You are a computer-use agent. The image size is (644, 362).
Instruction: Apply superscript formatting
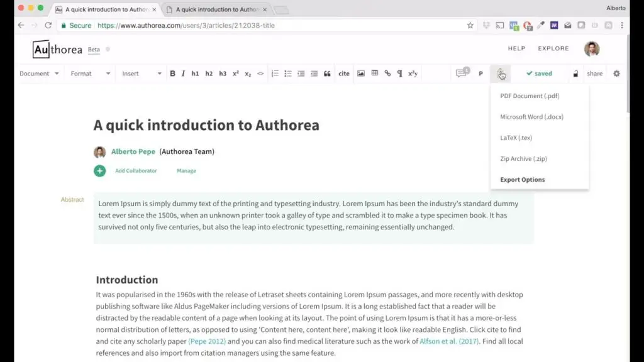coord(235,74)
